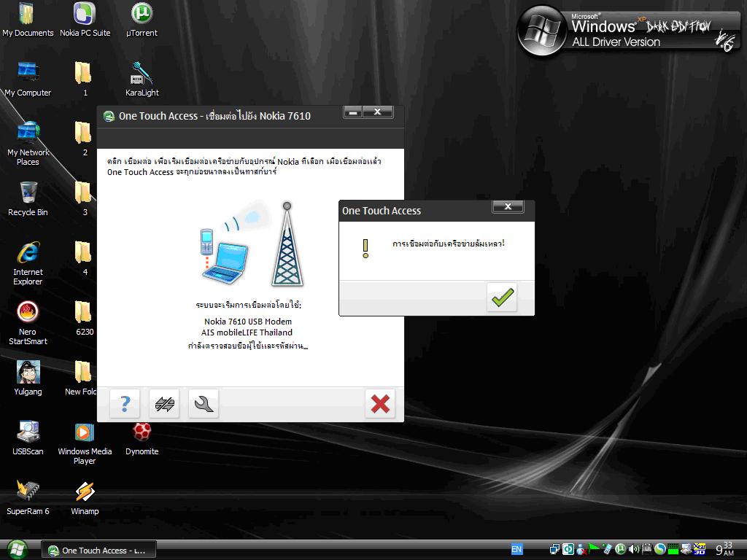Open the folder named 4
This screenshot has height=560, width=747.
(x=84, y=259)
